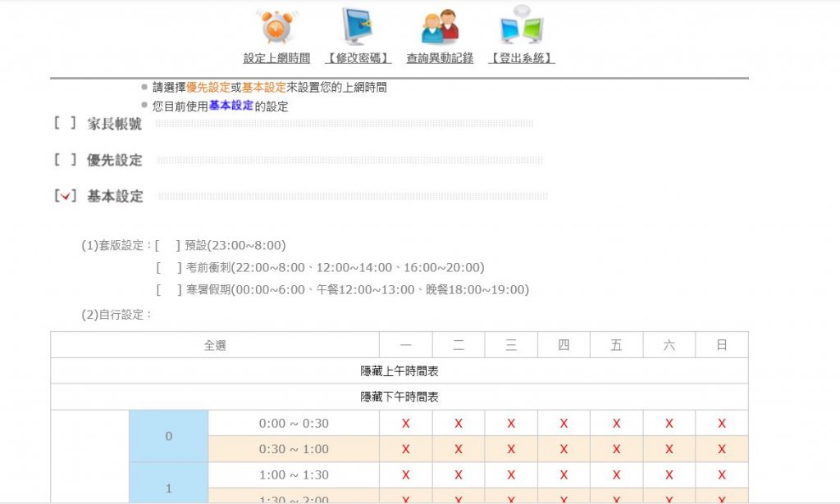Click the two people query records icon
The image size is (840, 504).
pos(440,26)
